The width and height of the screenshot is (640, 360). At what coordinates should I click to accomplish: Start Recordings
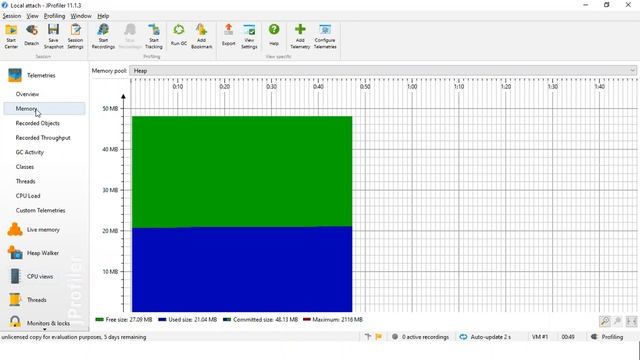click(x=103, y=36)
